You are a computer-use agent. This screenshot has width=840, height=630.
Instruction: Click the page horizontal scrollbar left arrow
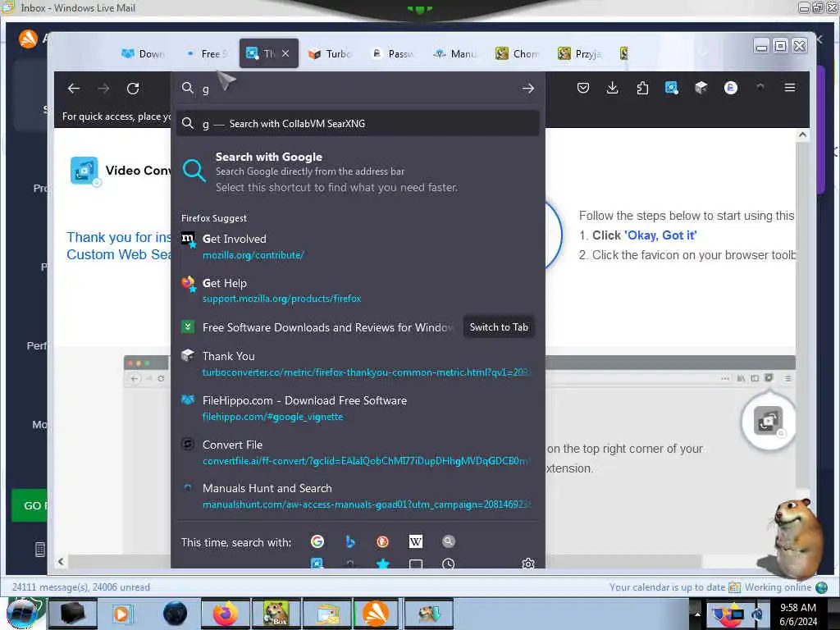point(61,561)
